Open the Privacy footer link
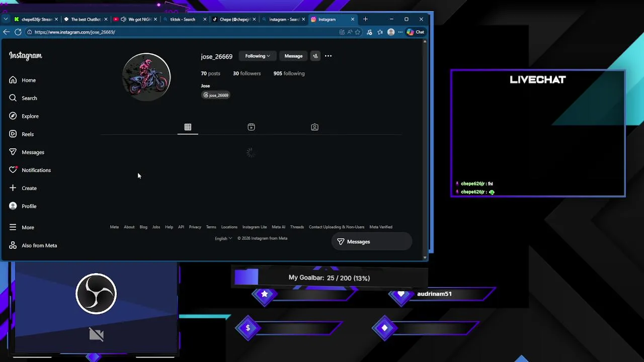 point(195,227)
